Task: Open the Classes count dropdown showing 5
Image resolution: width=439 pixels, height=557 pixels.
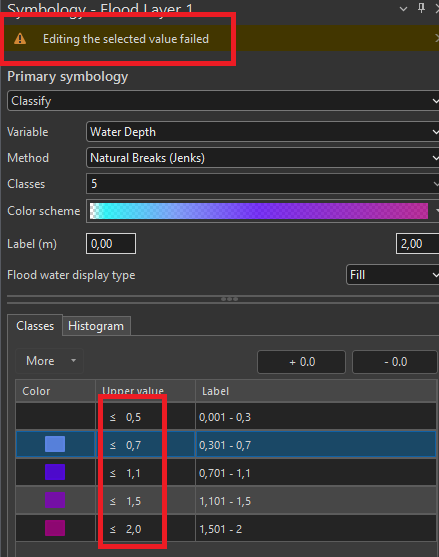Action: (x=262, y=184)
